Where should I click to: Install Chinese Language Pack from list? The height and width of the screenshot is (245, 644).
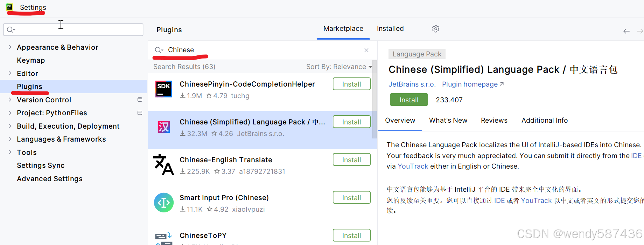[x=351, y=122]
